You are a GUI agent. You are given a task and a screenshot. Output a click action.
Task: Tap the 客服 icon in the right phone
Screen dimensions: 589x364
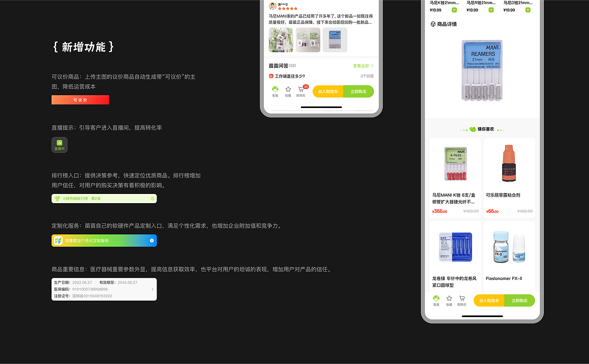coord(436,298)
